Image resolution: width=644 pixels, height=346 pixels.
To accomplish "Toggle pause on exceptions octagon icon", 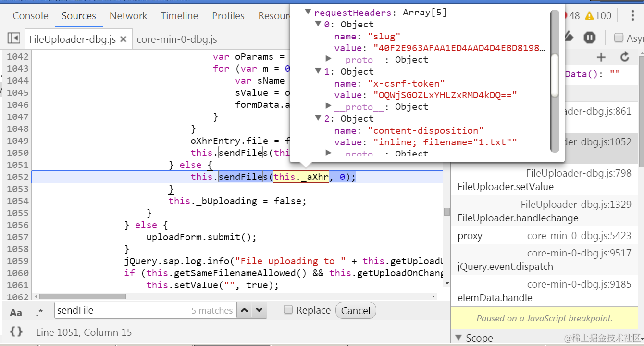I will coord(589,38).
